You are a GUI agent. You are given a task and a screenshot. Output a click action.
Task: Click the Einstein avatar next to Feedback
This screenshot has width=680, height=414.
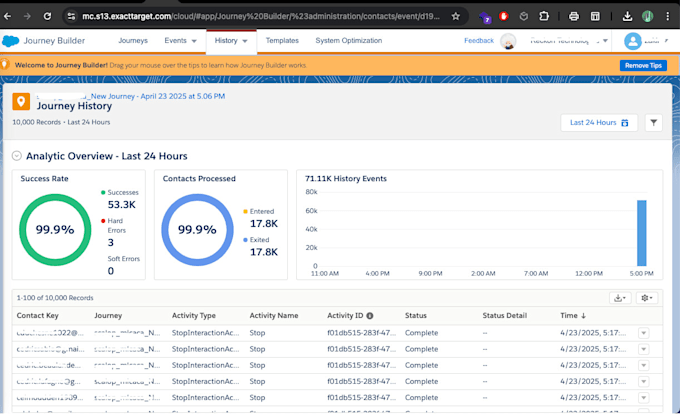click(x=508, y=41)
